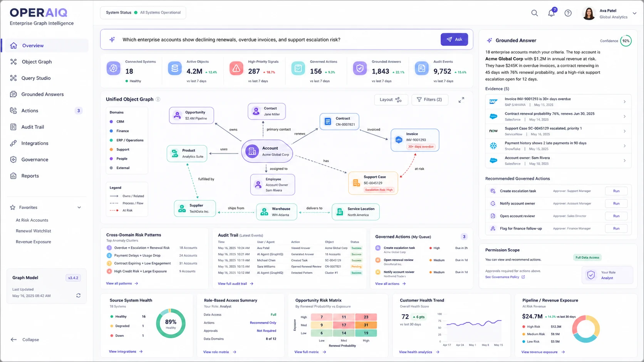The width and height of the screenshot is (644, 362).
Task: Collapse the sidebar with Collapse
Action: [25, 340]
